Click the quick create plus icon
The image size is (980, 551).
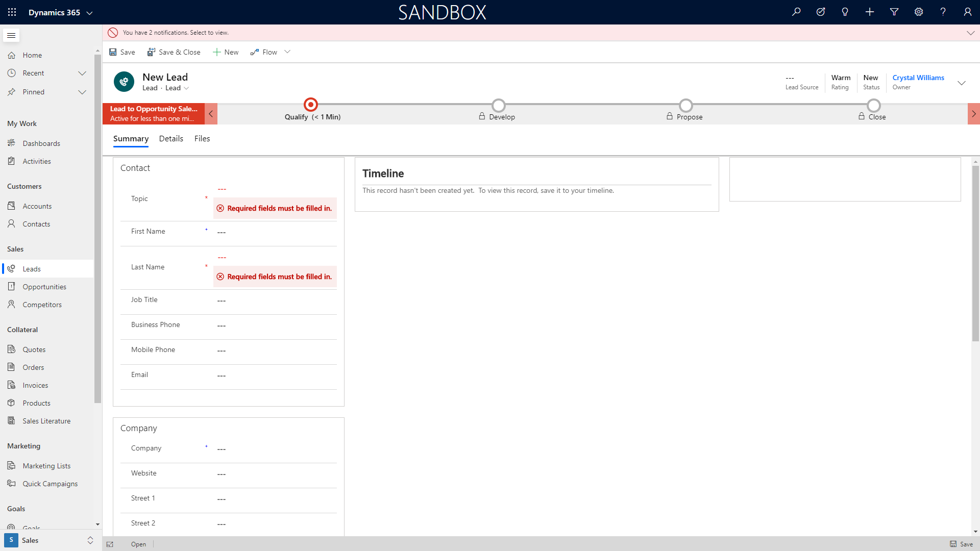pyautogui.click(x=870, y=12)
